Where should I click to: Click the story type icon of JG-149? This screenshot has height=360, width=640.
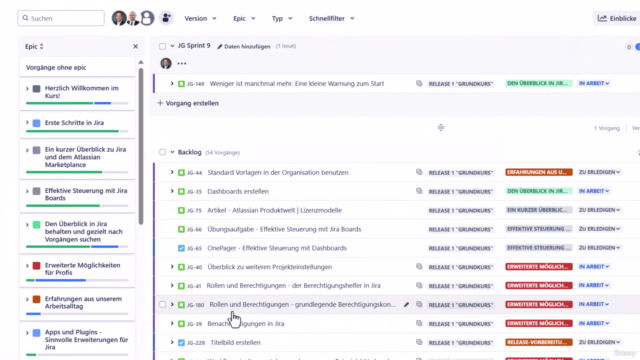click(x=181, y=84)
